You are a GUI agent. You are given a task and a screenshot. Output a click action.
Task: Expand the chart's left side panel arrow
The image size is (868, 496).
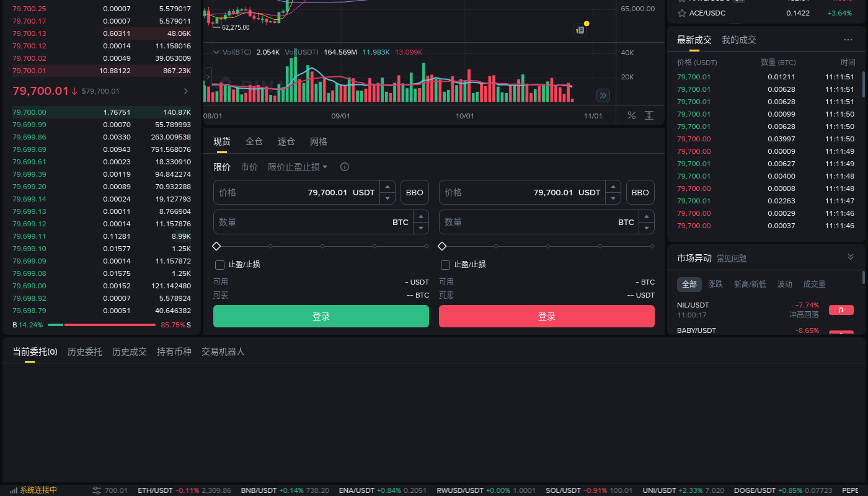[x=208, y=77]
